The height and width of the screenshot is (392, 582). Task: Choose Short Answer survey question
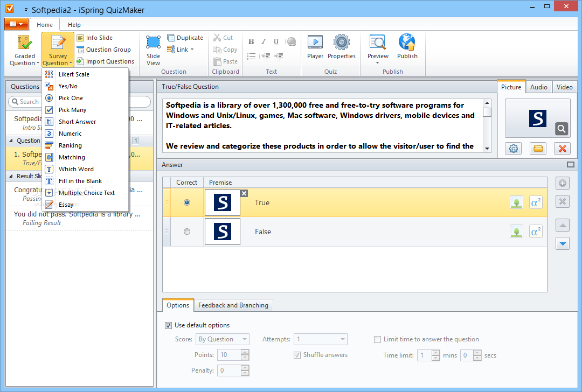(86, 122)
